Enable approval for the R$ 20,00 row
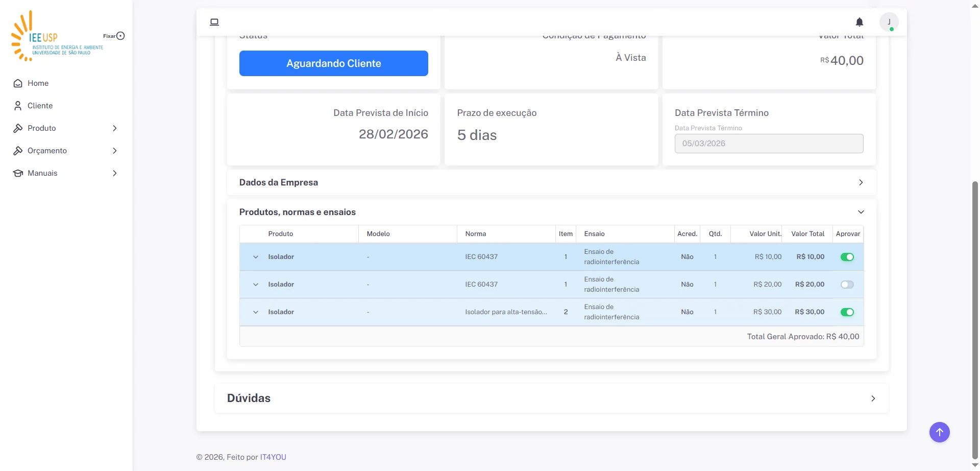This screenshot has width=980, height=471. click(x=847, y=285)
